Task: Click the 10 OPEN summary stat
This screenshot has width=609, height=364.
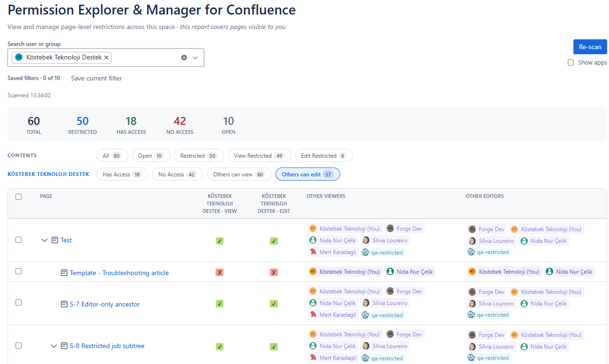Action: point(229,125)
